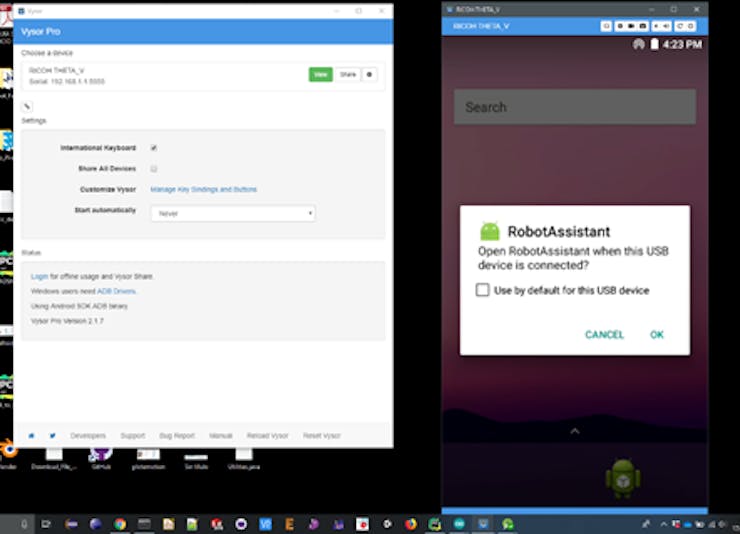Toggle the International Keyboard checkbox
The width and height of the screenshot is (740, 534).
click(x=154, y=148)
